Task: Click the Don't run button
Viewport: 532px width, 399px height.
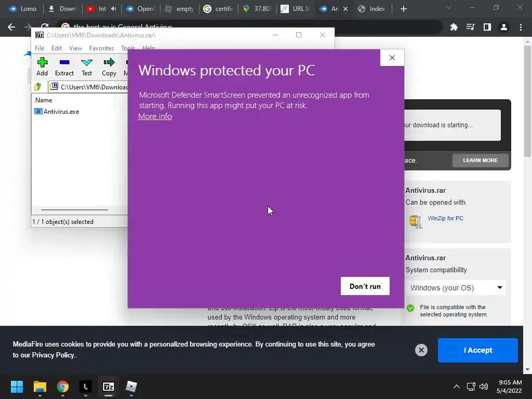Action: click(365, 286)
